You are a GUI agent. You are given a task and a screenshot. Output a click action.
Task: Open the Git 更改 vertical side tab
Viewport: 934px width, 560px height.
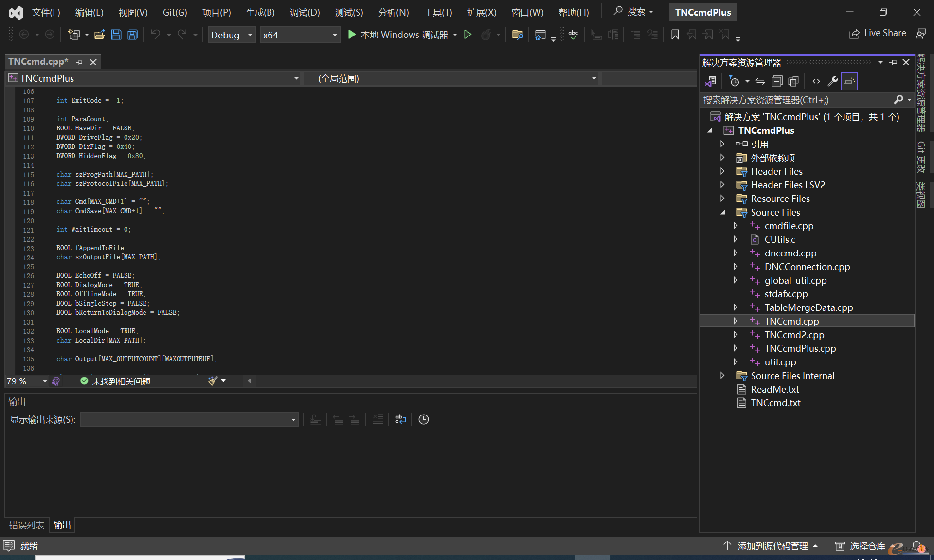click(921, 157)
